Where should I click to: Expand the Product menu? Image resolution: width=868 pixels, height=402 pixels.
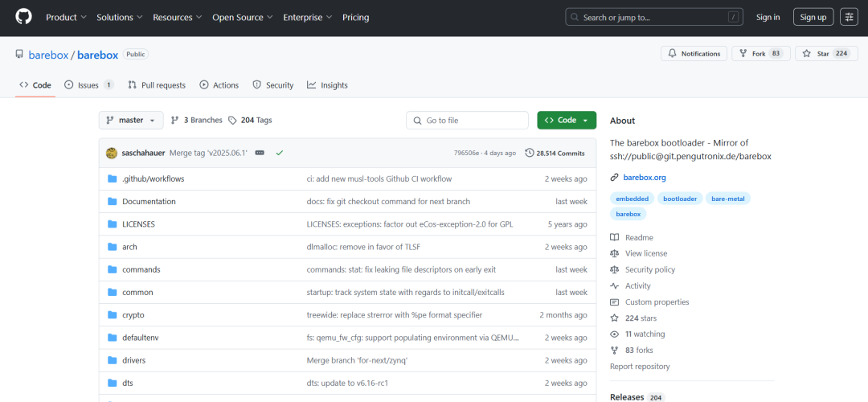click(x=66, y=17)
